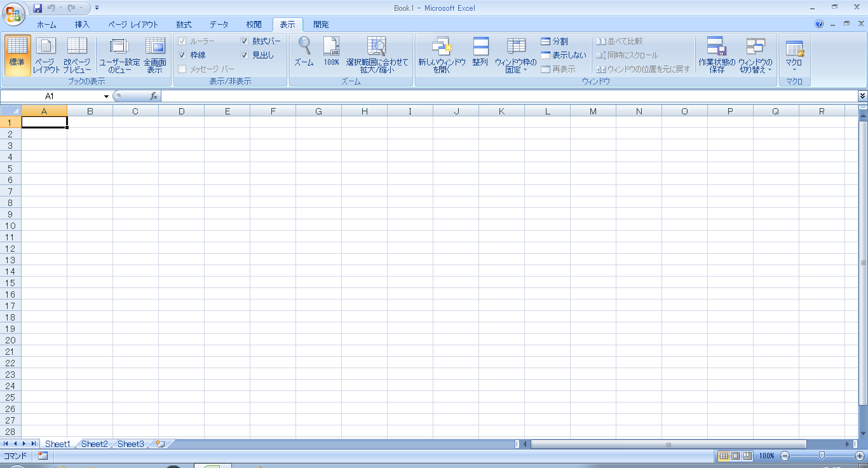
Task: Switch to Page Layout (ページレイアウト) view
Action: tap(46, 55)
